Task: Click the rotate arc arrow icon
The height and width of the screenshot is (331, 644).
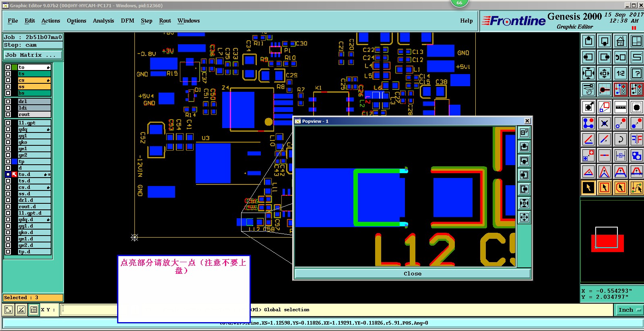Action: pos(621,139)
